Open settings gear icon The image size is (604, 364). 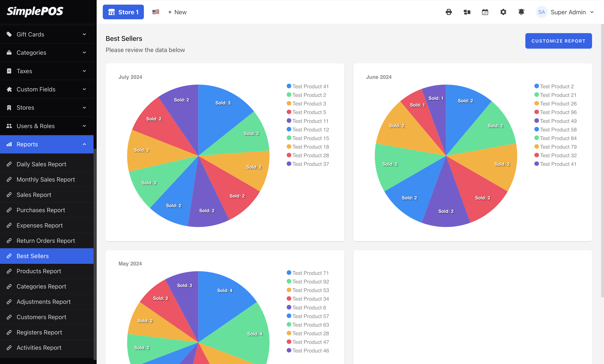tap(503, 12)
